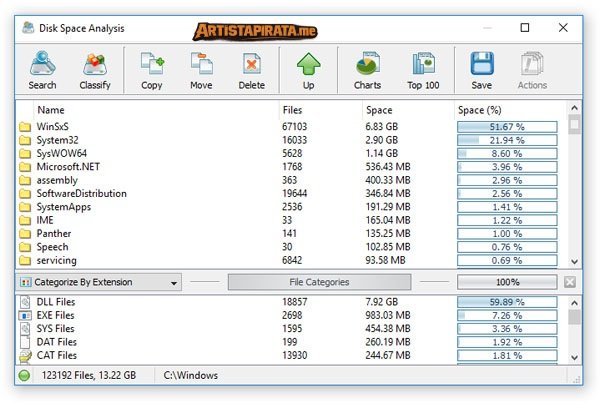Select the DLL Files category icon

coord(25,302)
